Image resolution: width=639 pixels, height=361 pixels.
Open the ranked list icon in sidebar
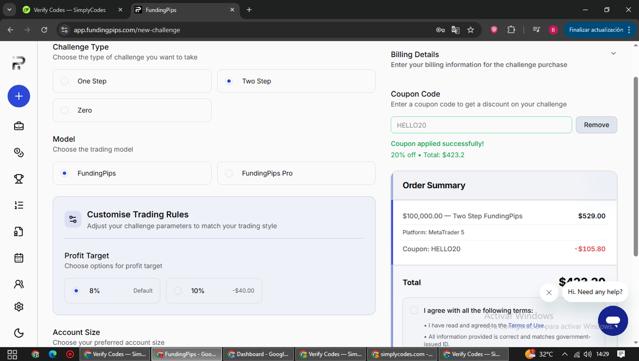(19, 205)
